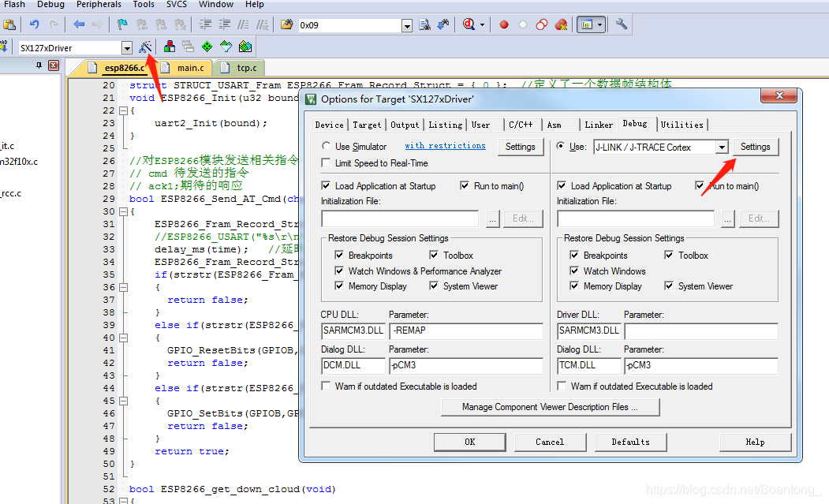Enable Limit Speed to Real-Time checkbox
Image resolution: width=829 pixels, height=504 pixels.
tap(327, 163)
